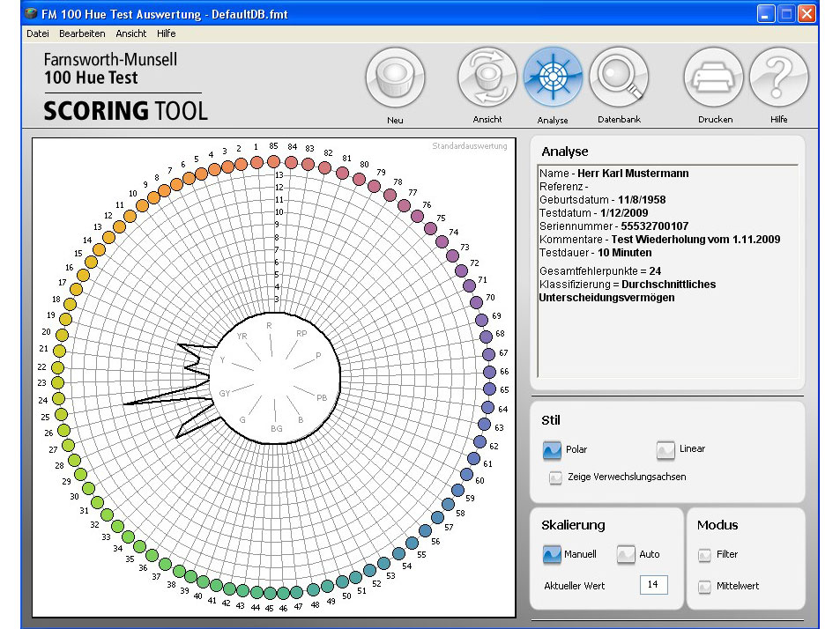This screenshot has width=840, height=629.
Task: Click color cap number 45
Action: [x=270, y=593]
